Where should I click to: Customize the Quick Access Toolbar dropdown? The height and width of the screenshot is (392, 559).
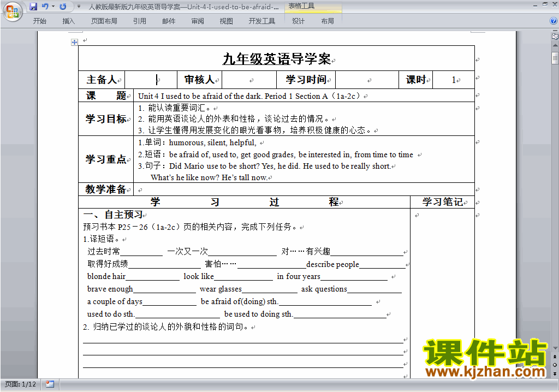coord(79,7)
